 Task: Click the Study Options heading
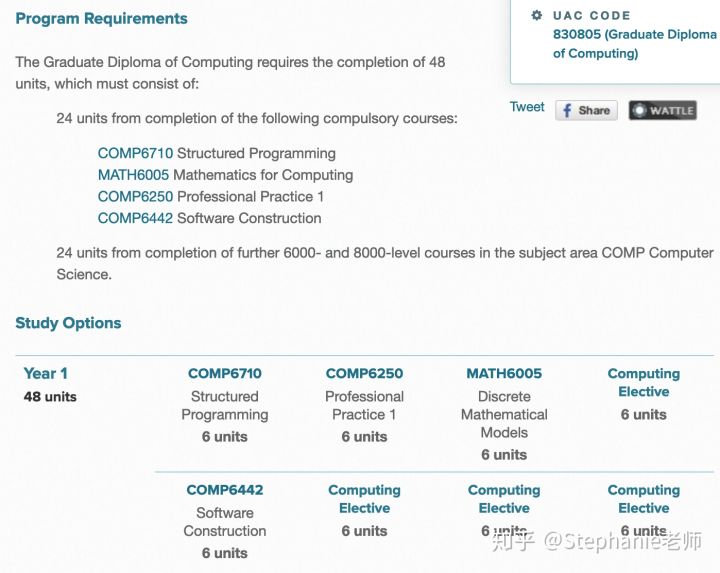click(x=68, y=323)
